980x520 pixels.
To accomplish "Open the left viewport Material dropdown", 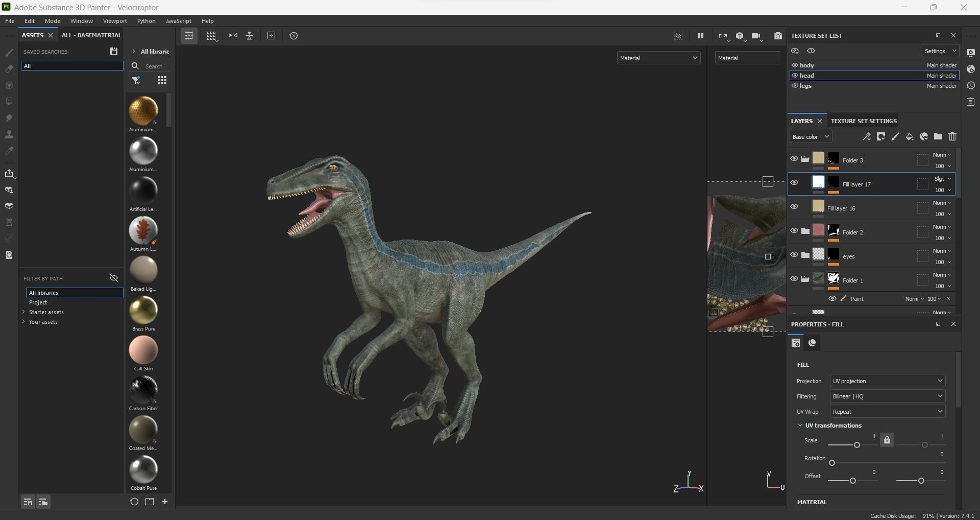I will (658, 58).
